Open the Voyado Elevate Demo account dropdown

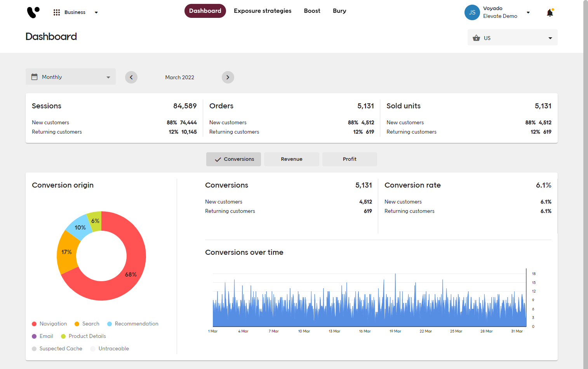[x=528, y=12]
